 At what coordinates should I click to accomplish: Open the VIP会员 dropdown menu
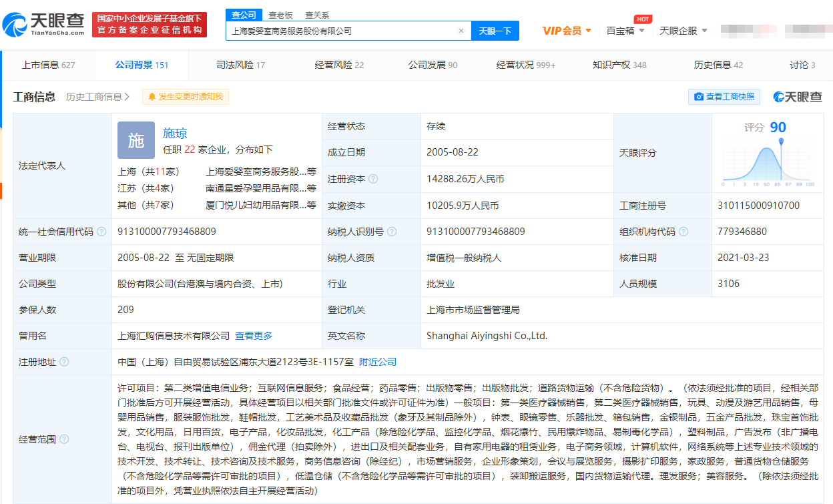coord(567,31)
